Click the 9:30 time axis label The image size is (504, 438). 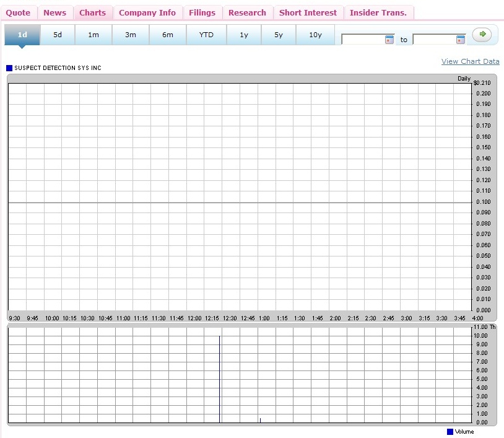pos(14,318)
